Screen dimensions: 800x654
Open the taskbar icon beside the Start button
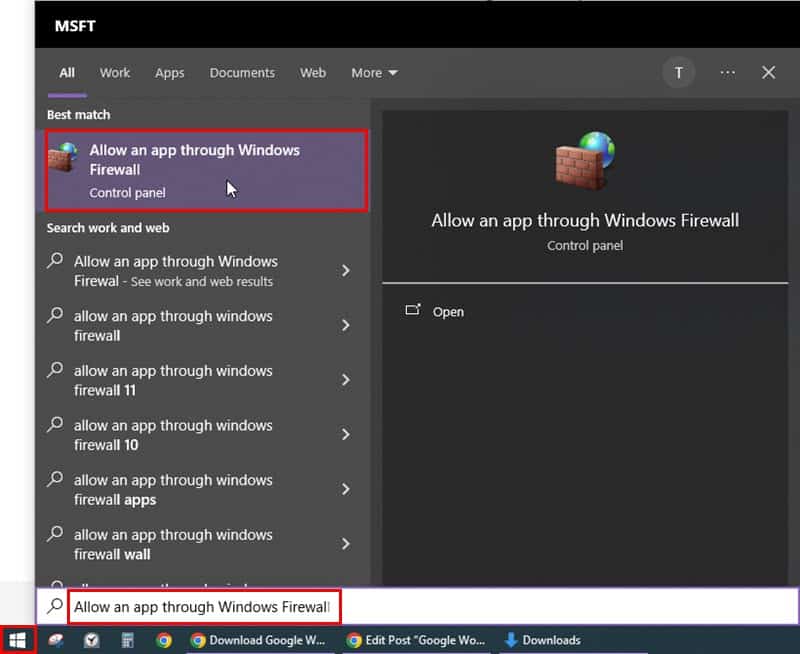point(56,640)
